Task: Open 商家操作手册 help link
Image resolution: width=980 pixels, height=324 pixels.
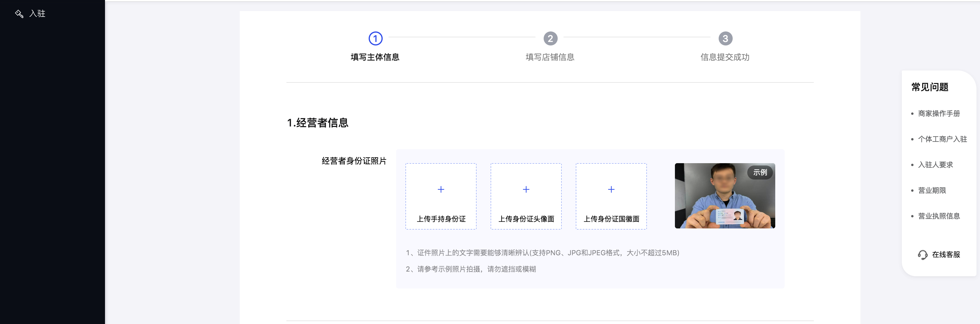Action: pyautogui.click(x=939, y=114)
